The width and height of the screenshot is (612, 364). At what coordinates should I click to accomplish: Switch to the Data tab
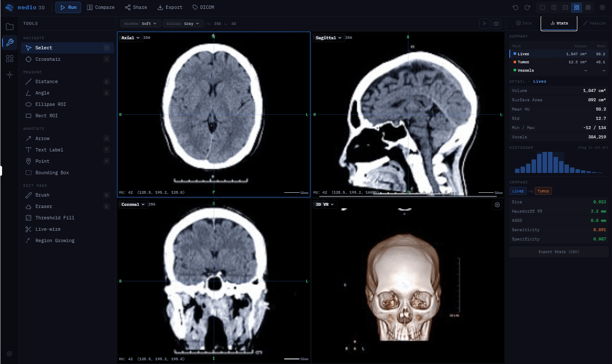[x=524, y=23]
